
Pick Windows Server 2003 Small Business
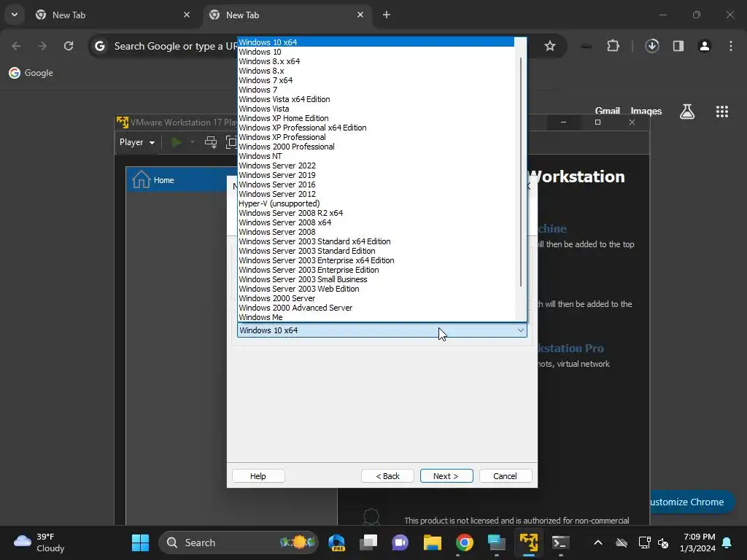click(x=376, y=279)
